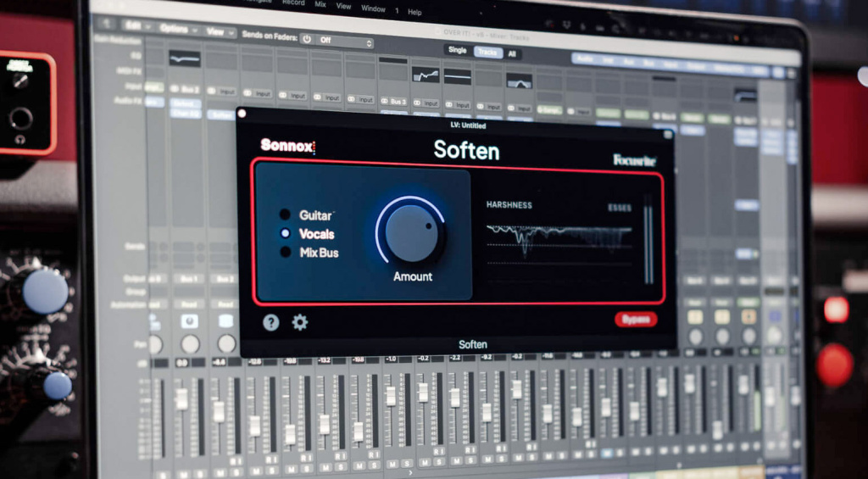Adjust the pan knob on the 0.0 dB channel
This screenshot has width=868, height=479.
pos(191,344)
